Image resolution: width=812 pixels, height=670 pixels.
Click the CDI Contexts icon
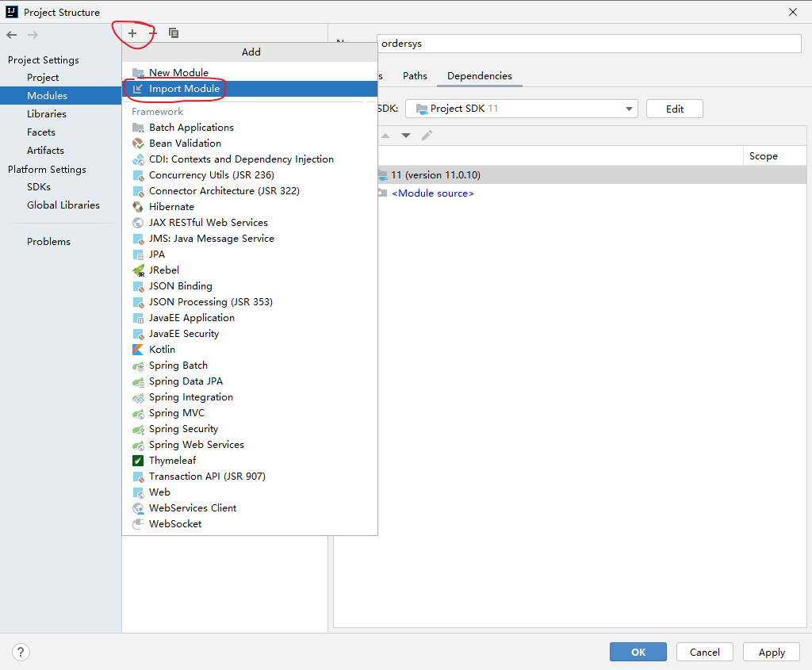tap(138, 159)
